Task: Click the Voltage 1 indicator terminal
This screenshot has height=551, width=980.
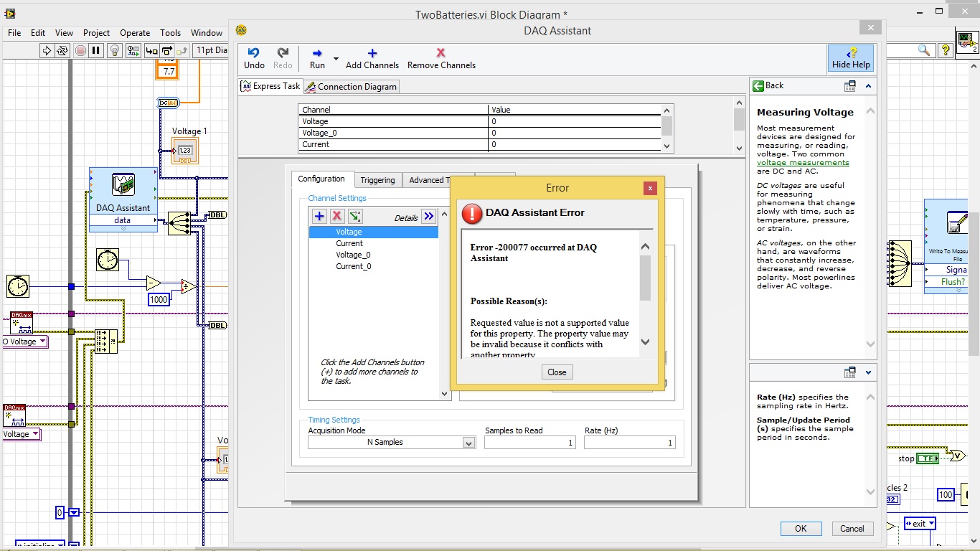Action: [185, 150]
